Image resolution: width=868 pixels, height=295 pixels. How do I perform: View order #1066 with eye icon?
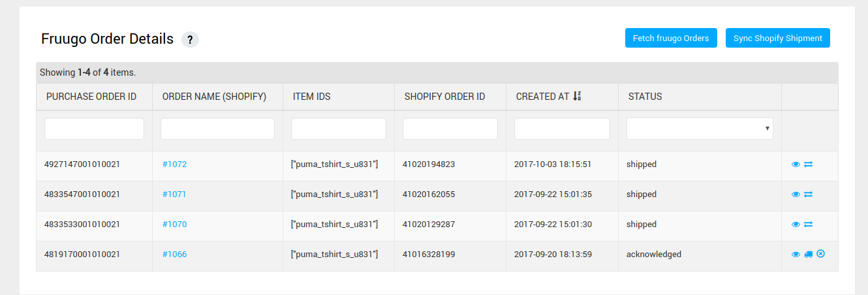796,255
